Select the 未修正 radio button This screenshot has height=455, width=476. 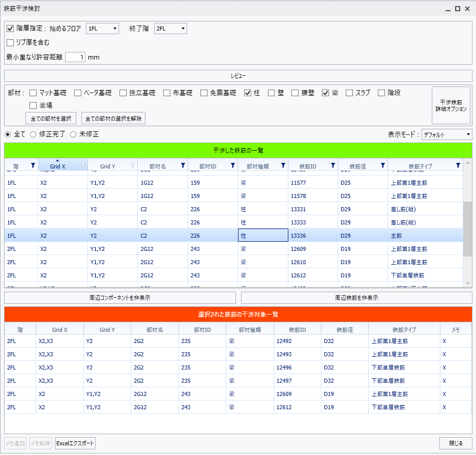(x=73, y=134)
